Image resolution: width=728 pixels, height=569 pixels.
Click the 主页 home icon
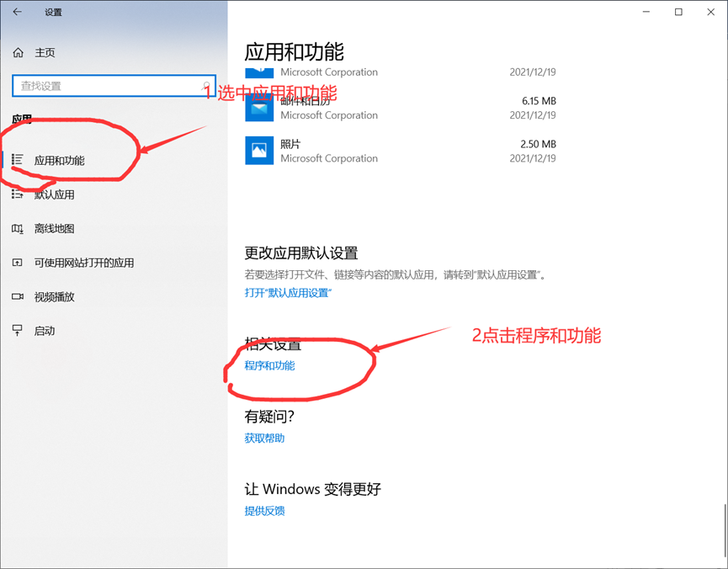coord(19,52)
